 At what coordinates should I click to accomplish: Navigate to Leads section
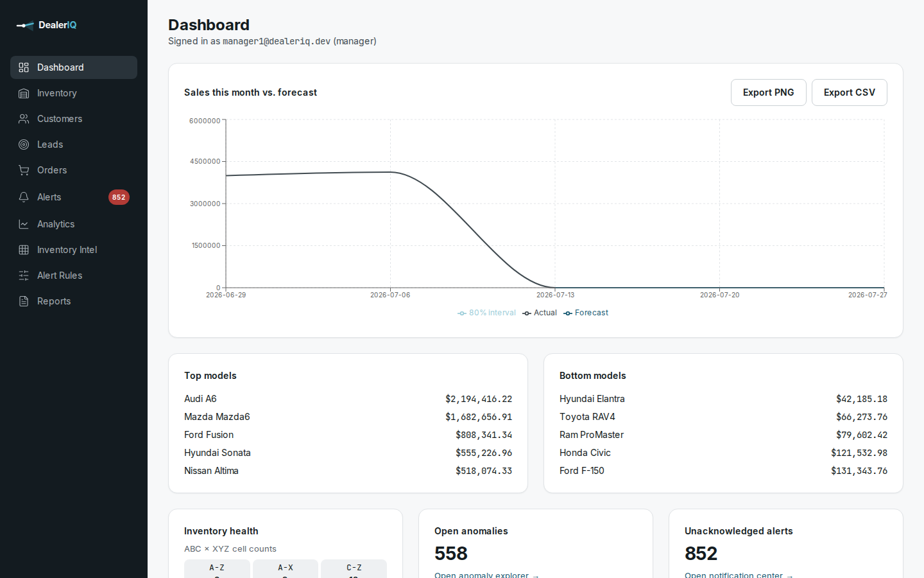point(74,144)
